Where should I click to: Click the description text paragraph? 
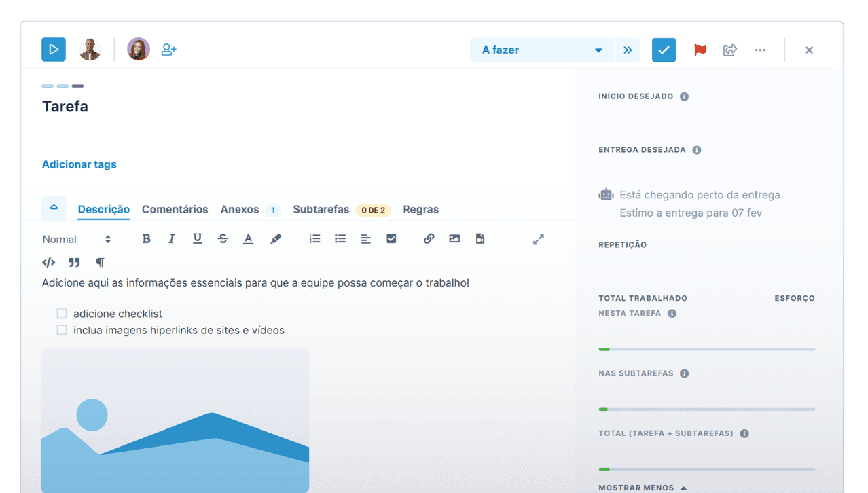point(255,283)
